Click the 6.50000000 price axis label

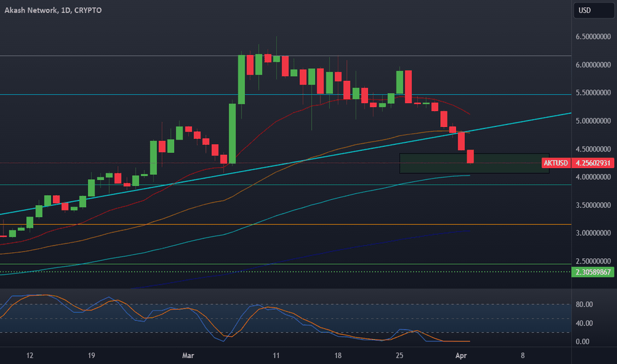click(x=593, y=36)
